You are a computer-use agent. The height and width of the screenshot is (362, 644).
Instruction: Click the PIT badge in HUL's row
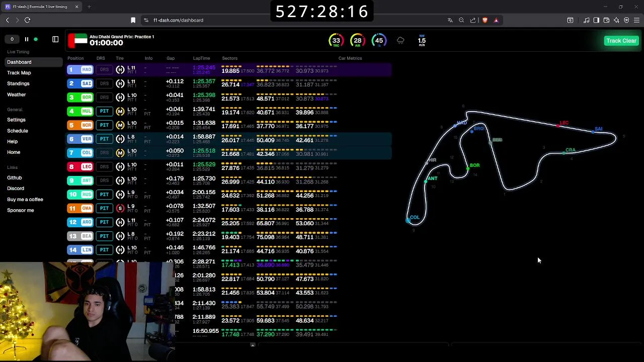tap(104, 111)
